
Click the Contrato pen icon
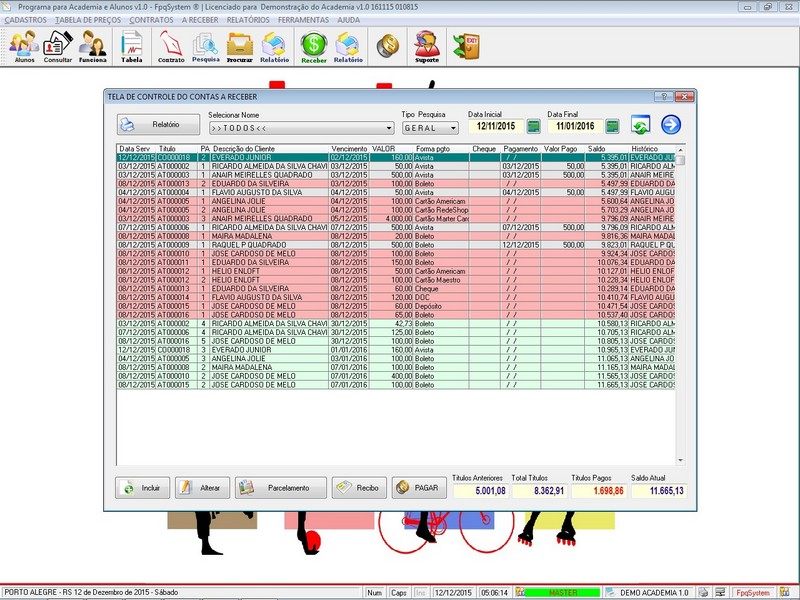(171, 46)
